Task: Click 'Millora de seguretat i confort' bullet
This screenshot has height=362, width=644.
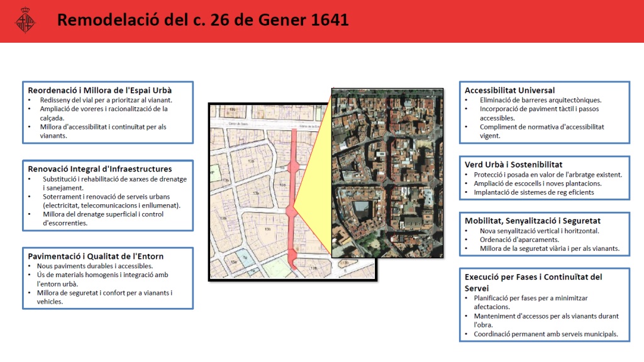Action: click(x=104, y=297)
